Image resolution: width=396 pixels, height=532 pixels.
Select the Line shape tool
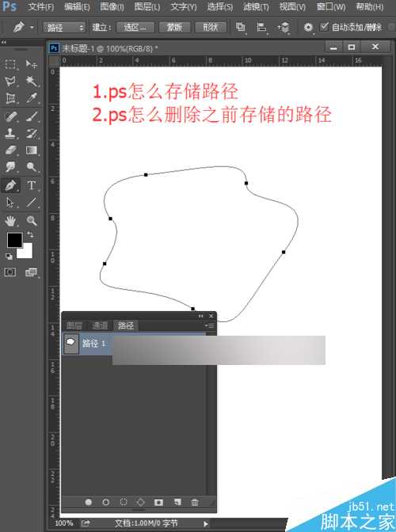(31, 203)
